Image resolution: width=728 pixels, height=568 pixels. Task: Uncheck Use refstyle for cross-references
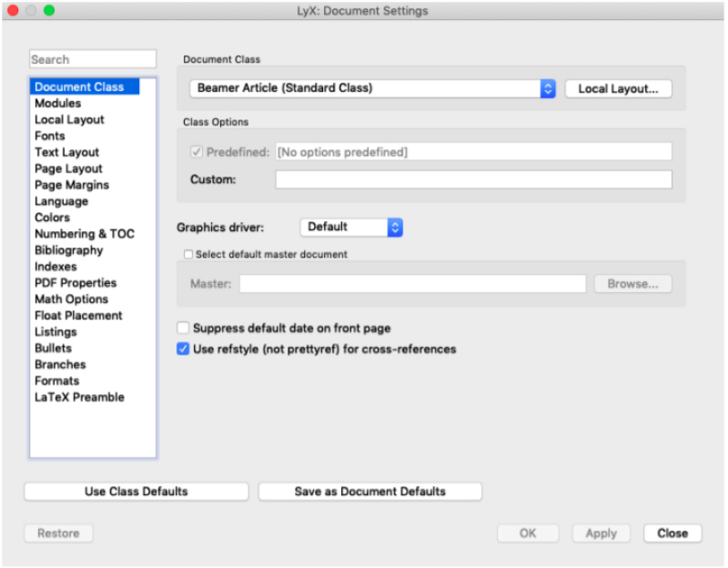[183, 349]
